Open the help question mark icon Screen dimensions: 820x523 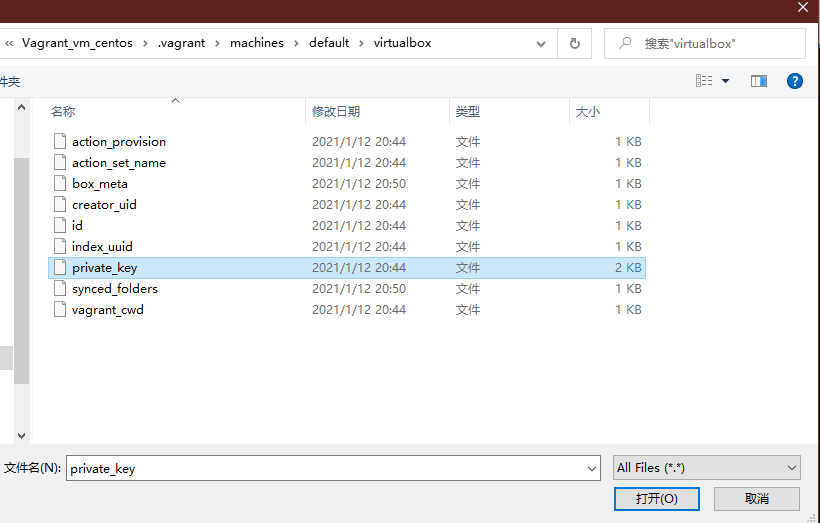coord(795,81)
